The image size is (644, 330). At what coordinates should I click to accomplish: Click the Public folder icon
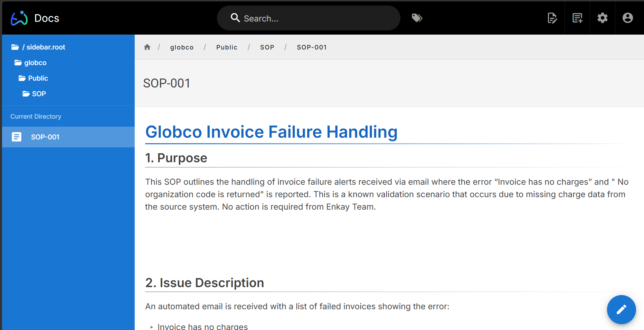[x=22, y=78]
